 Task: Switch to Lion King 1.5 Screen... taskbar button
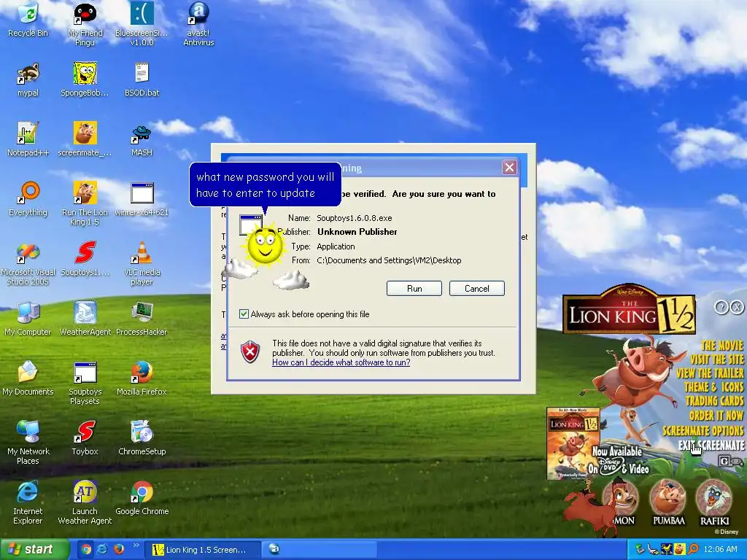click(203, 550)
